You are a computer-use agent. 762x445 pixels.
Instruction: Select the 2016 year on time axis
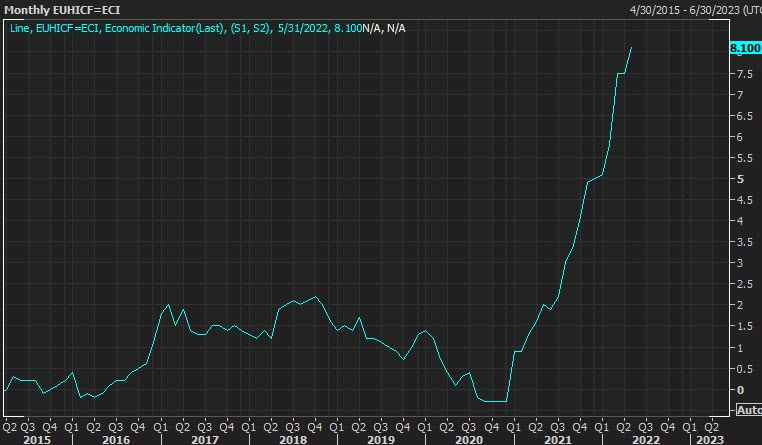(x=117, y=438)
